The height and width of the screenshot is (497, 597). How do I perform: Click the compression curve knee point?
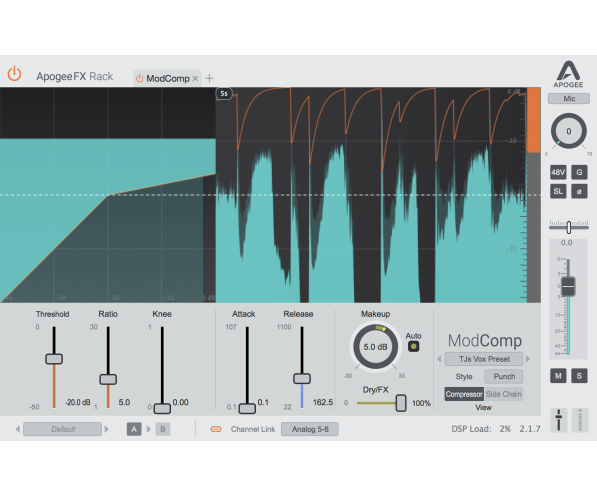pyautogui.click(x=108, y=195)
